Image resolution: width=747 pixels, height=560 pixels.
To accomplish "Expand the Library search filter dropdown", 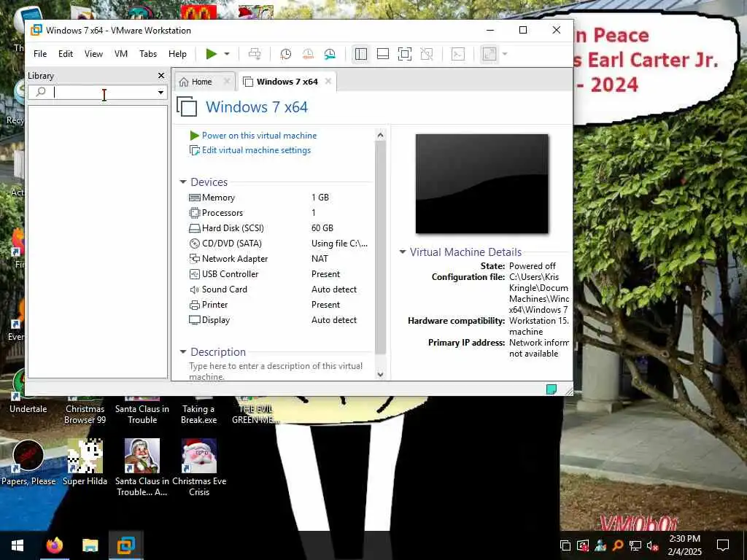I will tap(161, 93).
